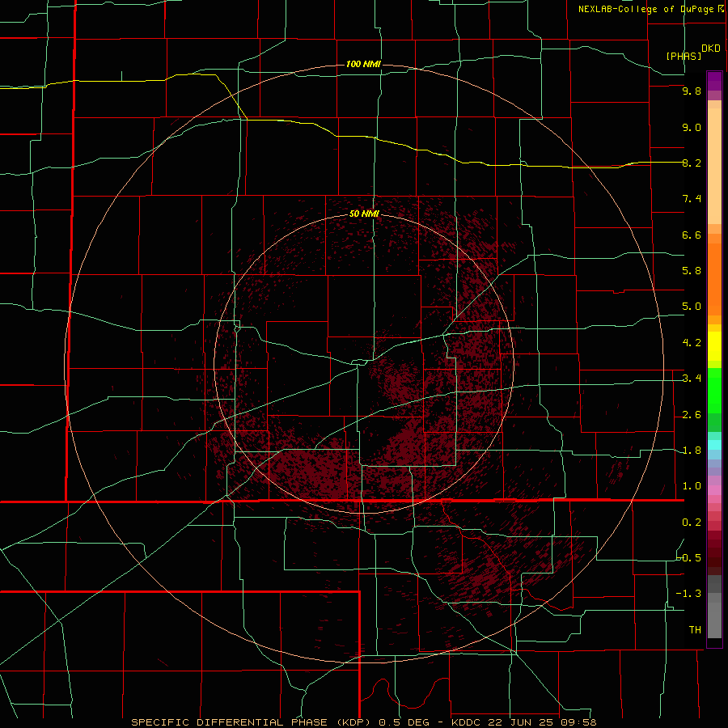Click the TH threshold label
The height and width of the screenshot is (728, 728).
[x=695, y=629]
